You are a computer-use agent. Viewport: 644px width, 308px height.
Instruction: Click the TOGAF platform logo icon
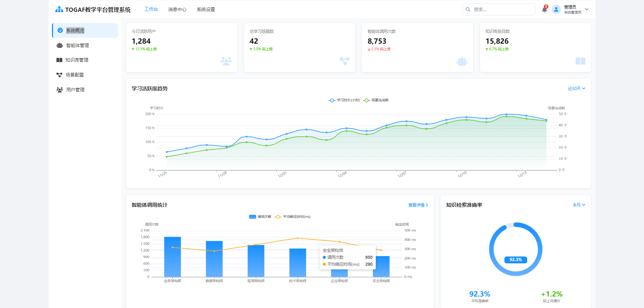point(59,9)
